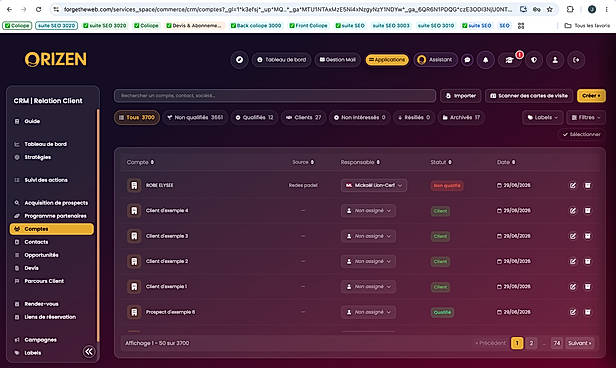Collapse the CRM sidebar with double chevron
The image size is (616, 368).
tap(89, 352)
